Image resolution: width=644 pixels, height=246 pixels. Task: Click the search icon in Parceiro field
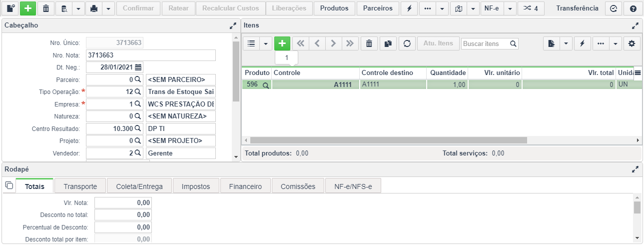[x=137, y=80]
